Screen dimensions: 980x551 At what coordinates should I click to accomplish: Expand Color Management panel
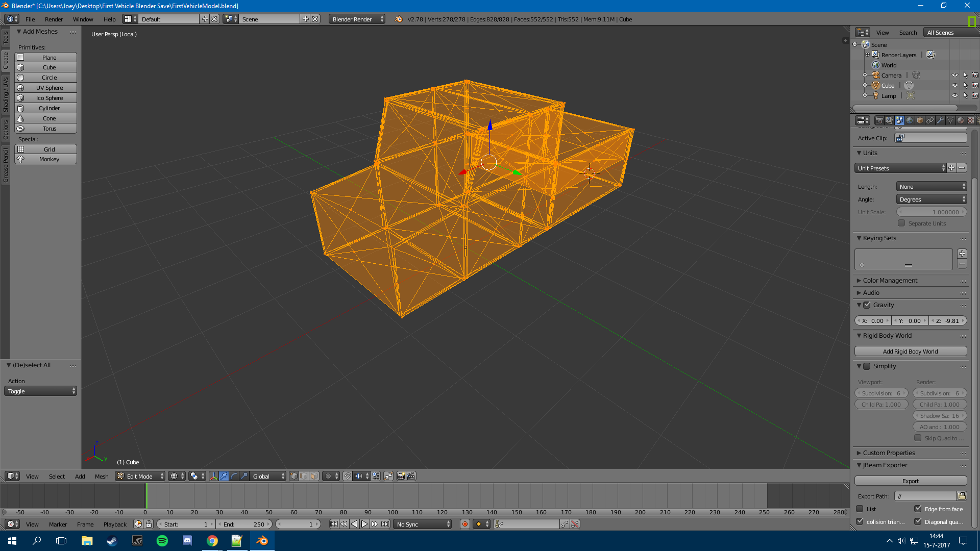[x=890, y=280]
